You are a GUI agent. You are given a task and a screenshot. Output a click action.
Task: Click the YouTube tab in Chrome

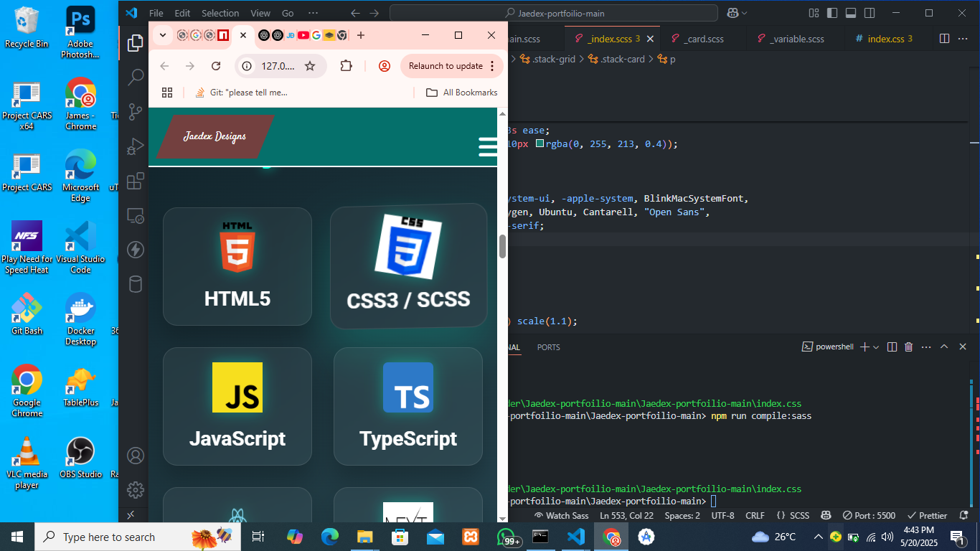(303, 35)
